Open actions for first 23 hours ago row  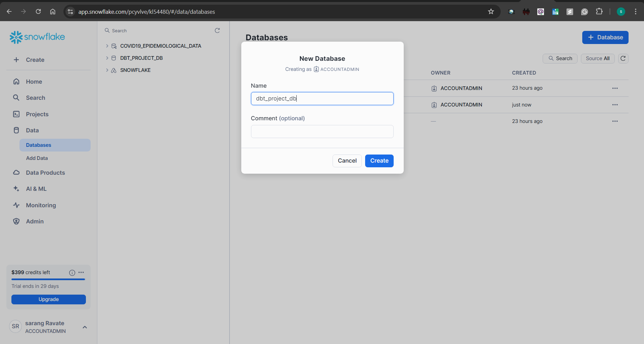click(x=615, y=88)
